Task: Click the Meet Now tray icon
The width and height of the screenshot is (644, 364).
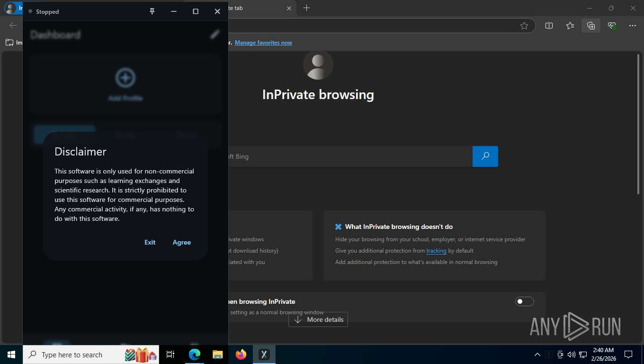Action: coord(560,355)
